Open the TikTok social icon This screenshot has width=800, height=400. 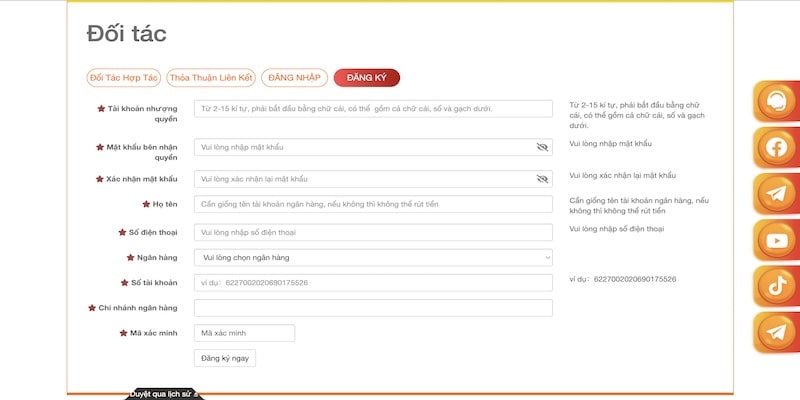coord(776,286)
